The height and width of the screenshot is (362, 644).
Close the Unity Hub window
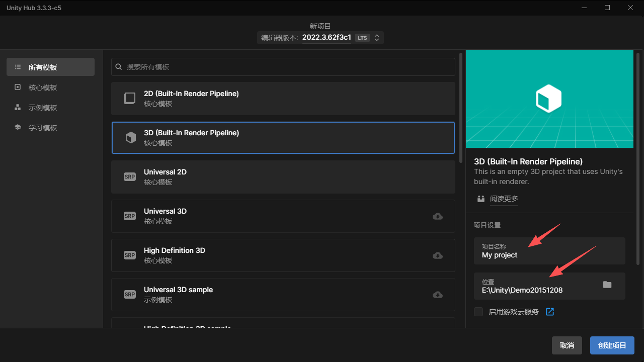(630, 8)
